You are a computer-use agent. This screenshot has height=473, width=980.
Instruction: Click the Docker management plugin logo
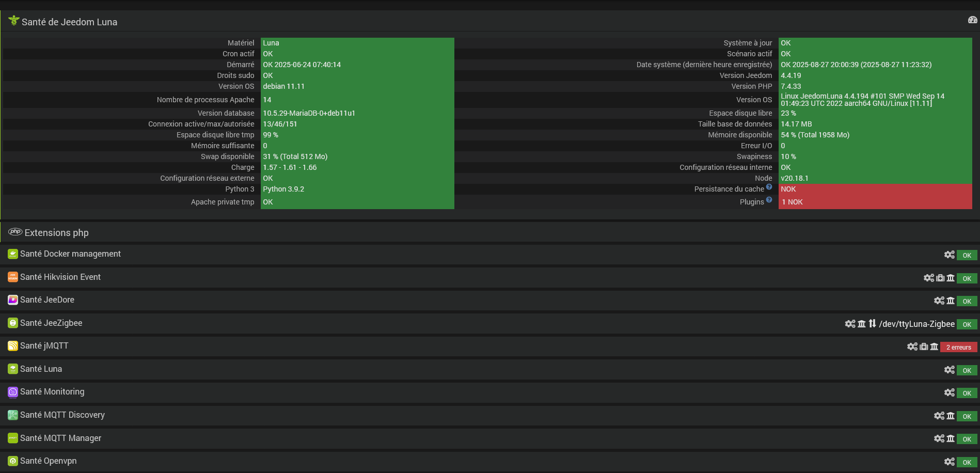click(x=13, y=254)
